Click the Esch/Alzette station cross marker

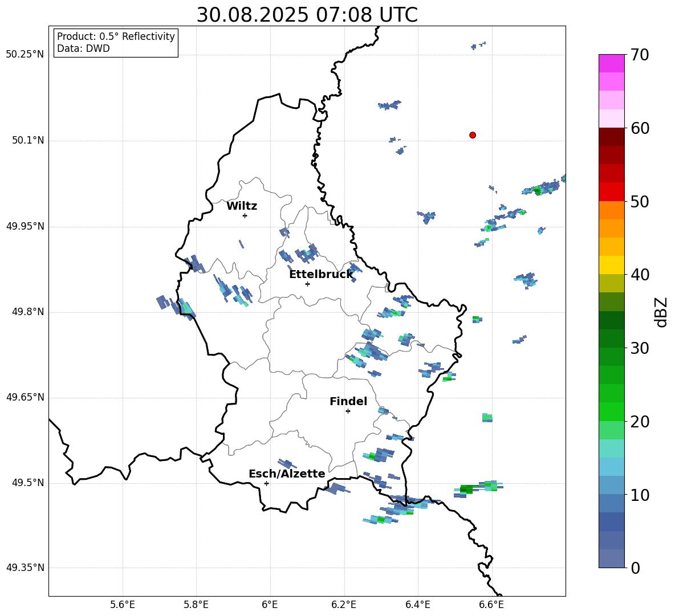point(266,483)
